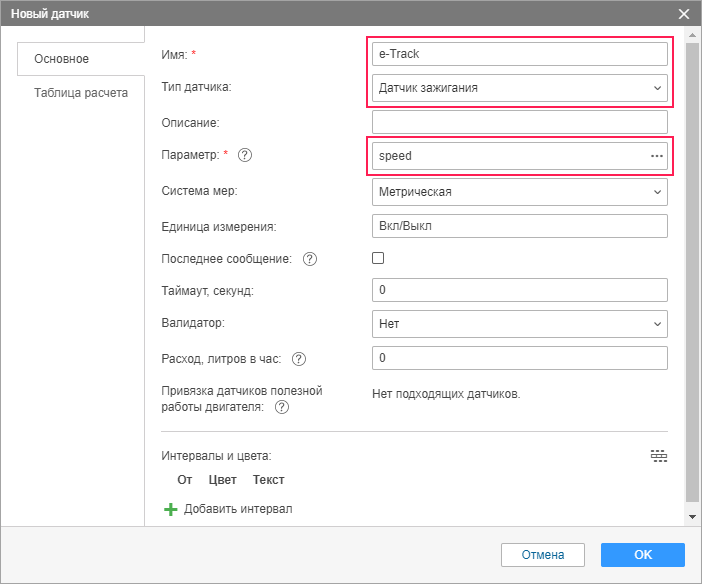Open parameter picker via three-dots icon

pyautogui.click(x=657, y=156)
